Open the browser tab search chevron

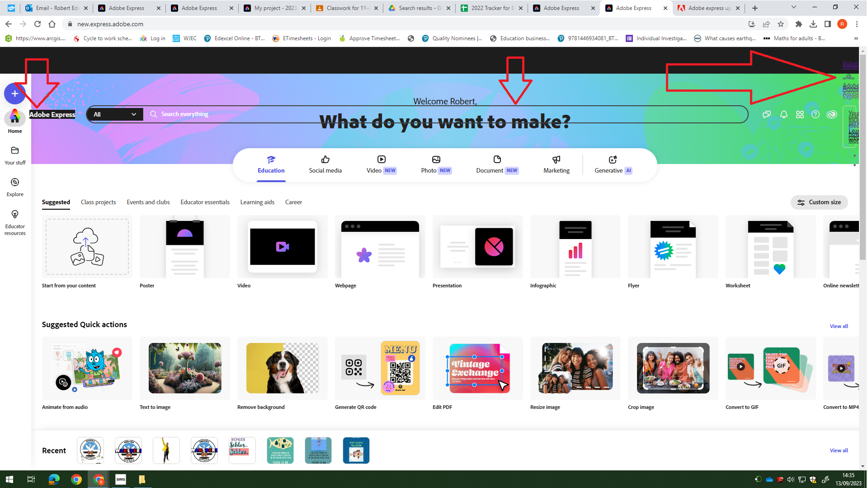[793, 8]
